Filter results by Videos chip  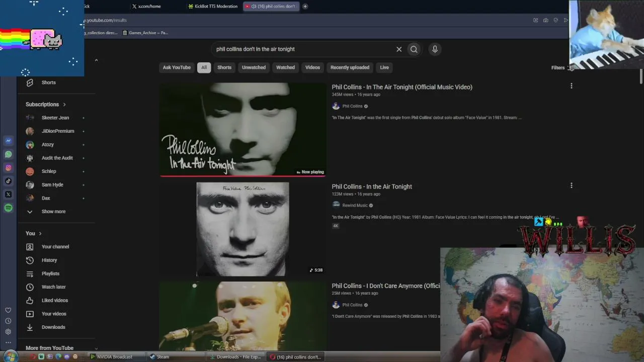[x=312, y=67]
